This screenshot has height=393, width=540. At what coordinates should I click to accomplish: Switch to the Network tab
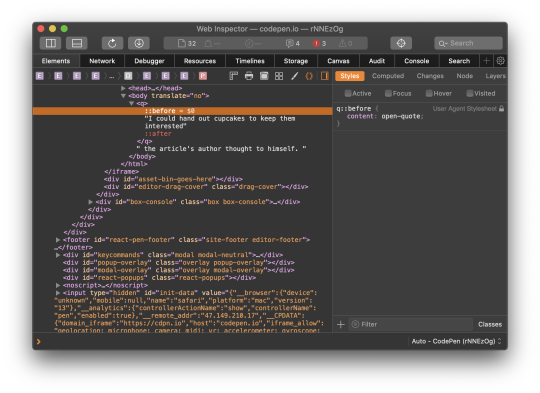click(102, 61)
